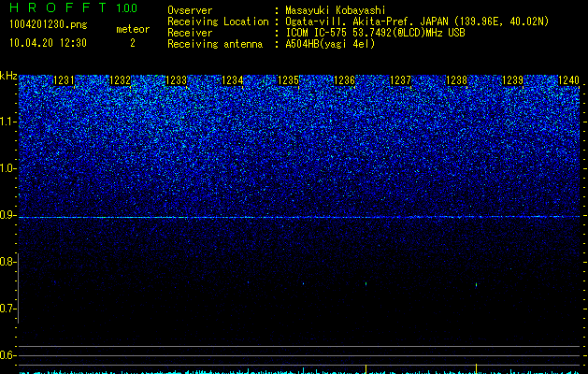Click the meteor count value 2
Screen dimensions: 588x374
pos(133,43)
